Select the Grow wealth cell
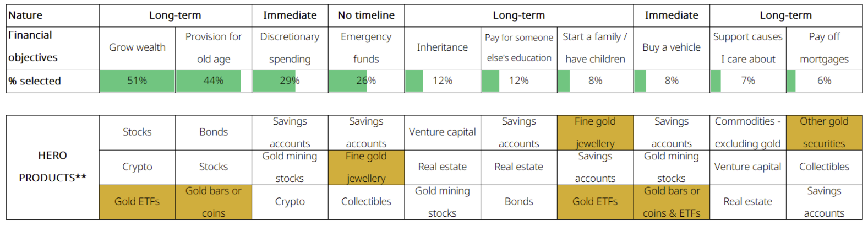This screenshot has height=225, width=868. point(137,47)
